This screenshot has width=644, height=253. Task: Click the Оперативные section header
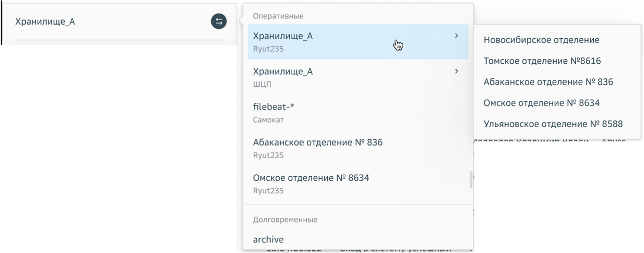278,16
